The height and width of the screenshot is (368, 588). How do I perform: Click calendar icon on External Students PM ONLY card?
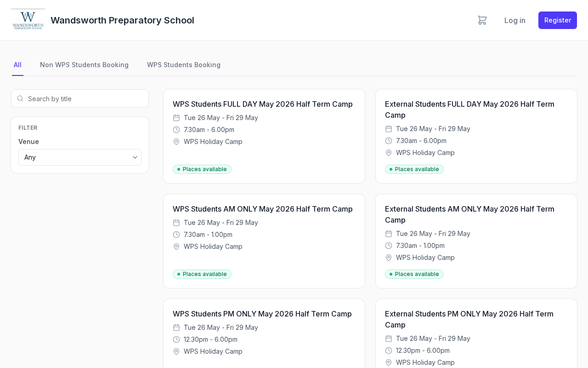click(x=389, y=339)
